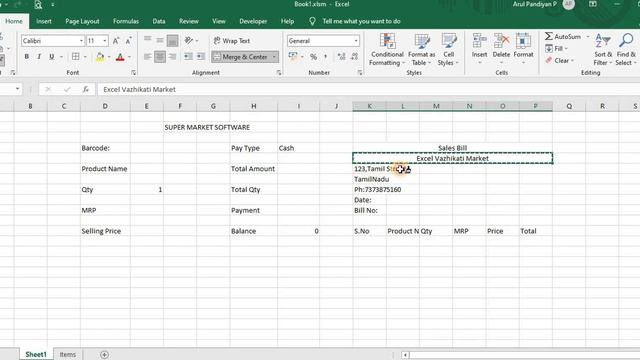Viewport: 640px width, 360px height.
Task: Click Insert cells icon
Action: (x=479, y=41)
